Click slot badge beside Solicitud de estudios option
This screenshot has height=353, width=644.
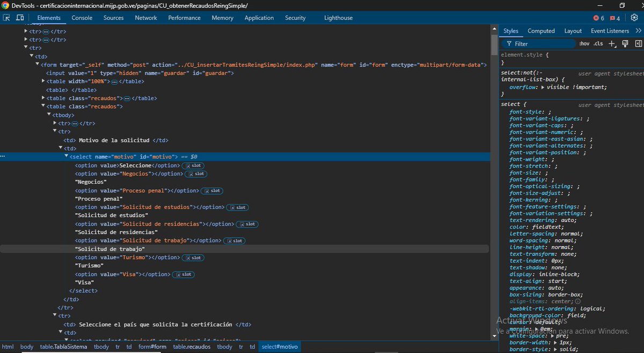(237, 207)
